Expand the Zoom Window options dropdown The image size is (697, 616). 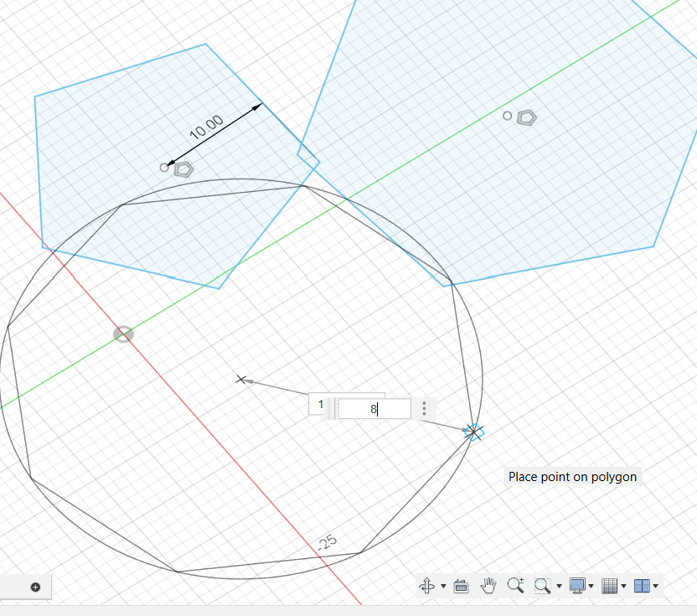click(x=560, y=586)
